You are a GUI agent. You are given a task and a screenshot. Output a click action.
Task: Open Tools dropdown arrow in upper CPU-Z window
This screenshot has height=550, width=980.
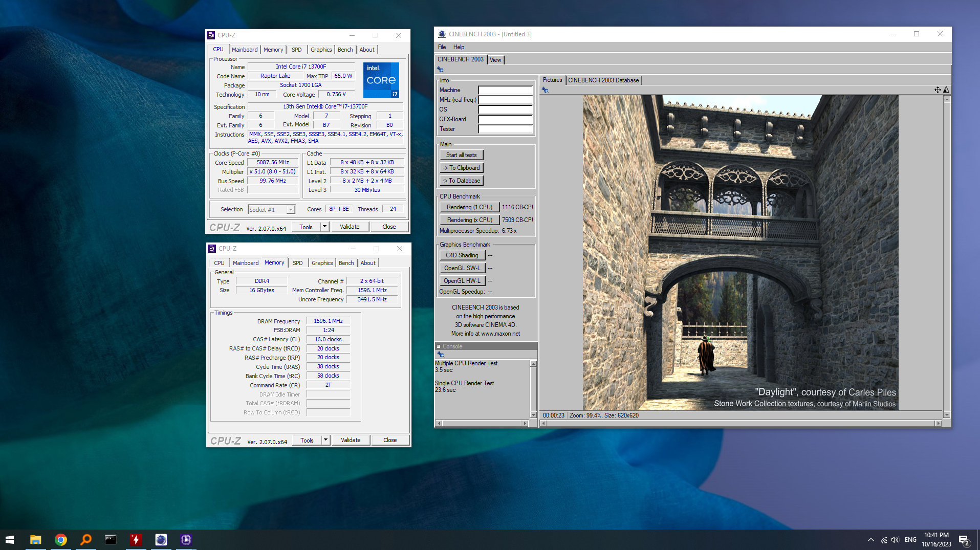(x=324, y=227)
